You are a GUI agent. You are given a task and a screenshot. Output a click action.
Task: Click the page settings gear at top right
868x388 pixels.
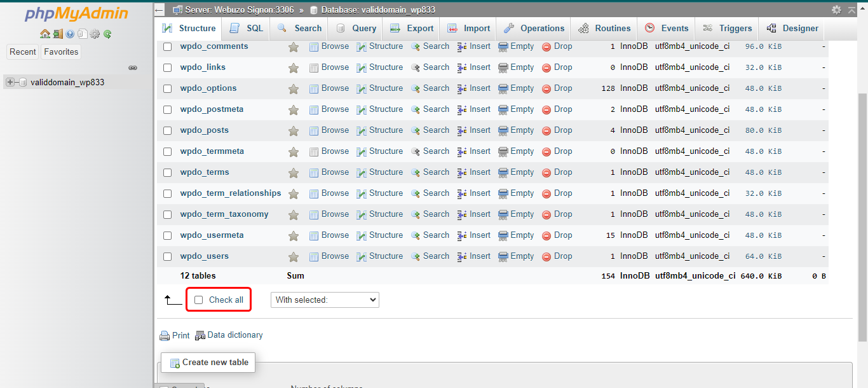pos(836,10)
